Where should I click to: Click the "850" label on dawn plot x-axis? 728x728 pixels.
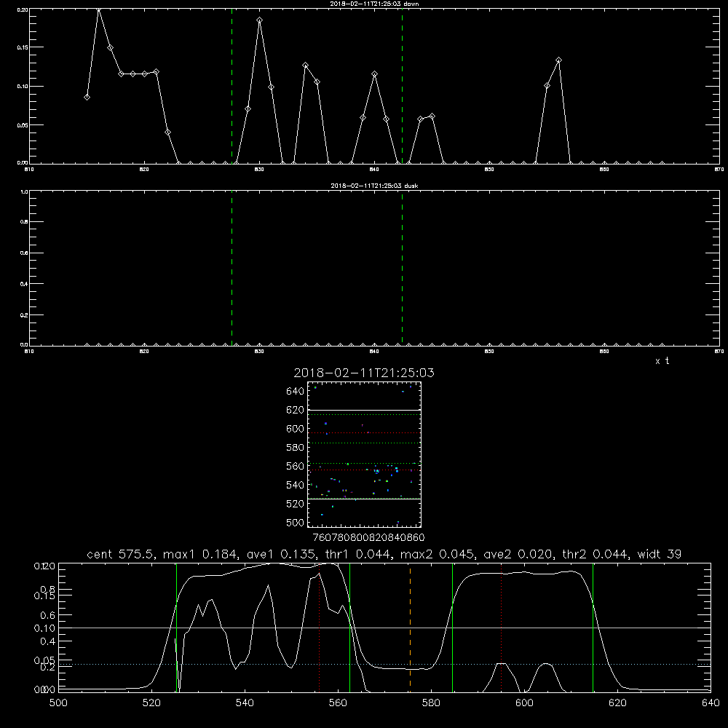point(489,170)
